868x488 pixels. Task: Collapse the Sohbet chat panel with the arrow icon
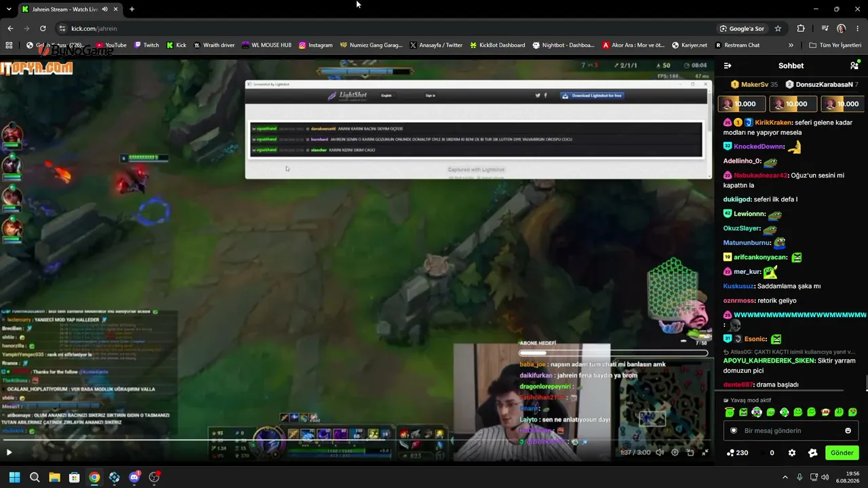point(728,66)
